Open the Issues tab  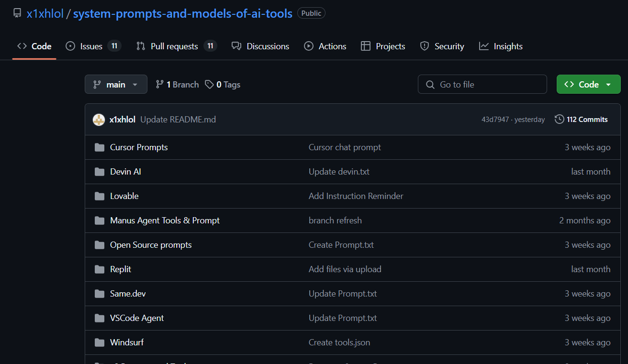[93, 46]
